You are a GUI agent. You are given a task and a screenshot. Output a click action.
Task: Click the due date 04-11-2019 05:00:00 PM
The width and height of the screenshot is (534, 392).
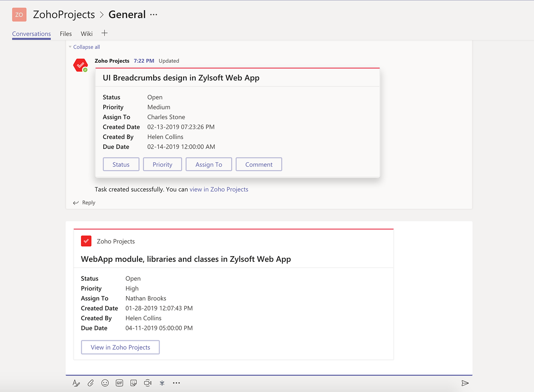[159, 328]
